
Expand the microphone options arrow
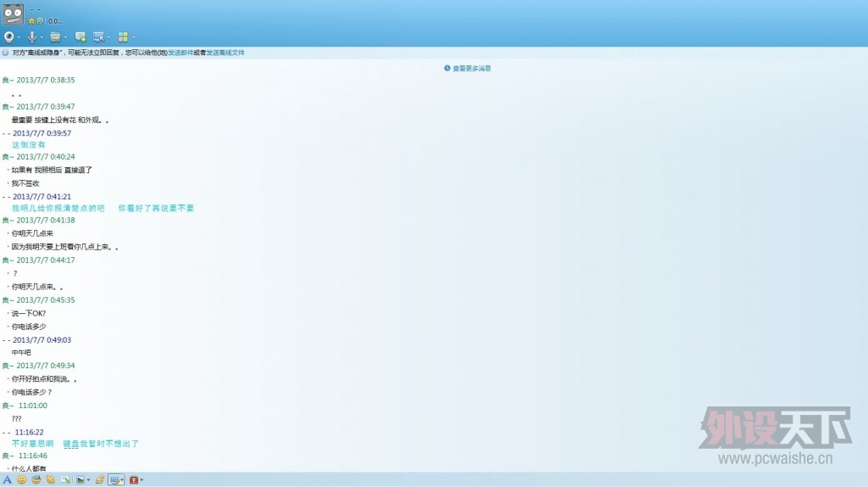pos(42,37)
